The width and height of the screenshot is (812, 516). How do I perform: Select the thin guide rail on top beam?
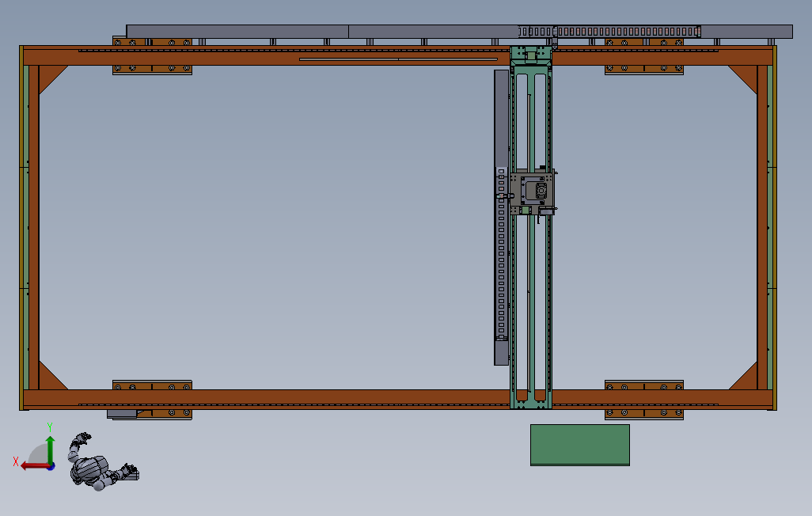(398, 59)
